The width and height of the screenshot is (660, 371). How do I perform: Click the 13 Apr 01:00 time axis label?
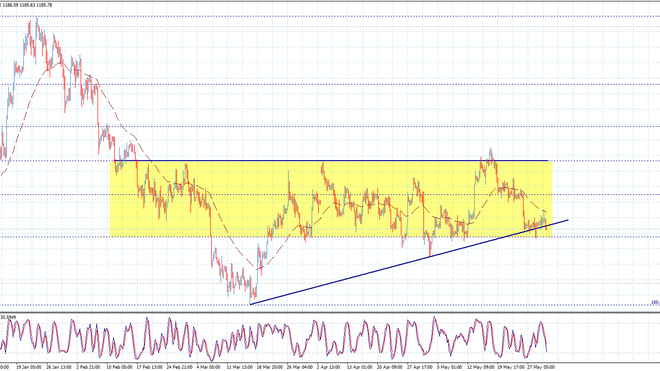pyautogui.click(x=360, y=367)
